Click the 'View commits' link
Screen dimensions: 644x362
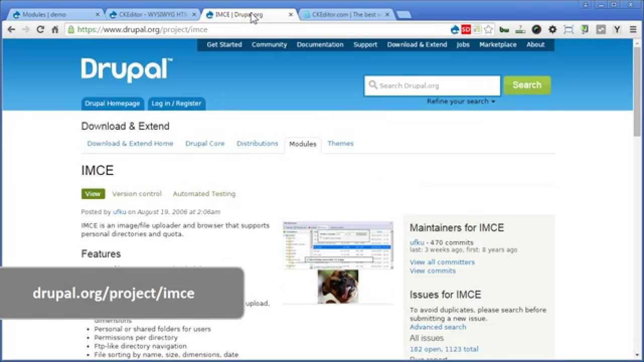point(433,270)
